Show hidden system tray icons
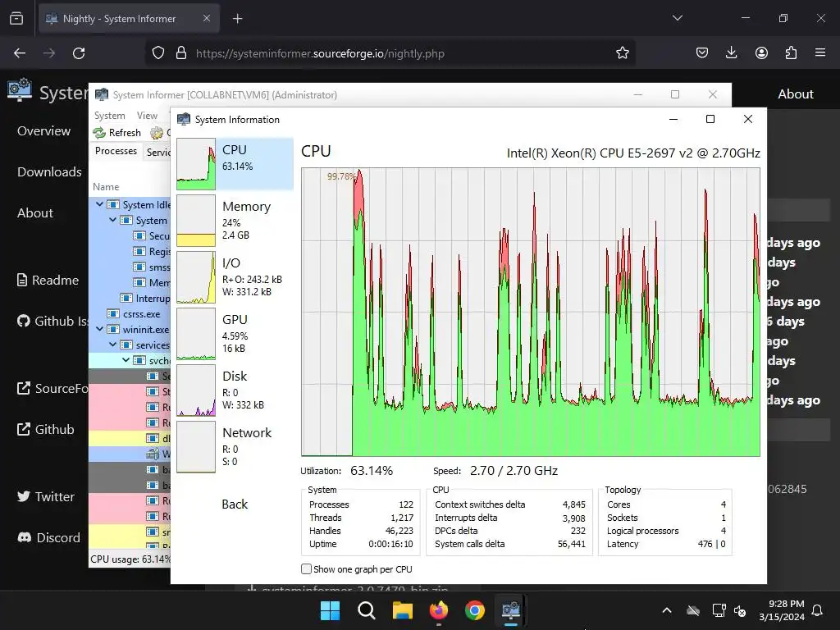This screenshot has height=630, width=840. (667, 610)
